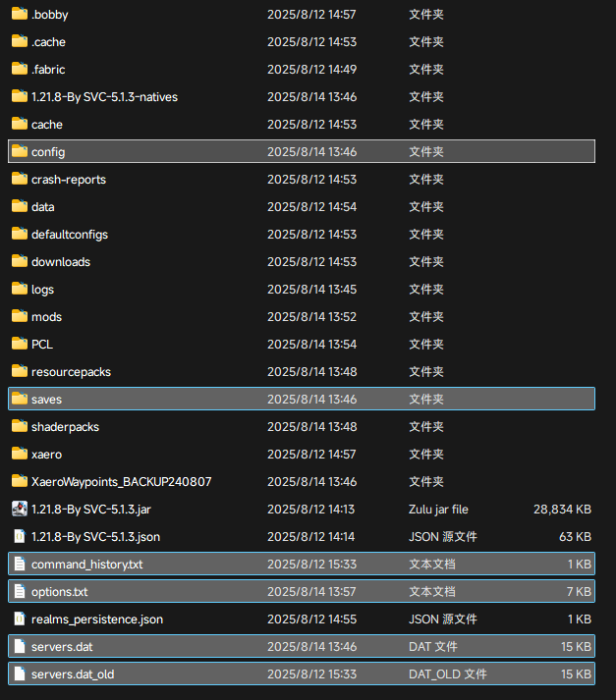The height and width of the screenshot is (700, 616).
Task: Select the shaderpacks folder icon
Action: click(x=20, y=427)
